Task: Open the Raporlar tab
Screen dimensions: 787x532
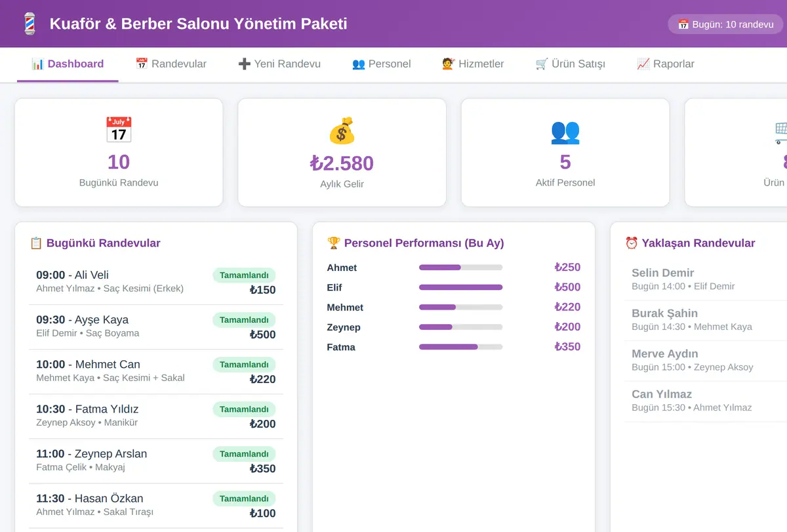Action: [x=666, y=64]
